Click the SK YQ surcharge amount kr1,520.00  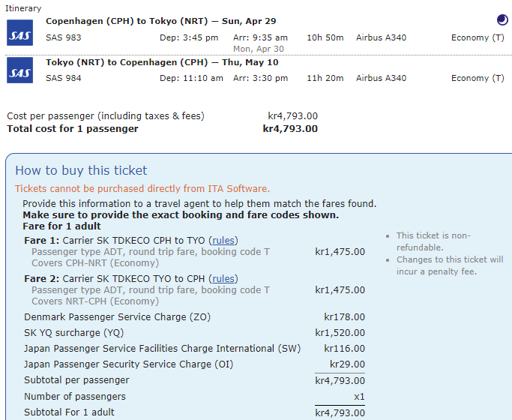click(x=340, y=333)
